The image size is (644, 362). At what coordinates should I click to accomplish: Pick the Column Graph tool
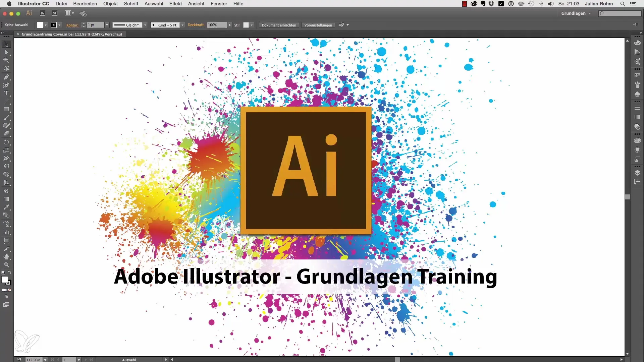coord(6,232)
